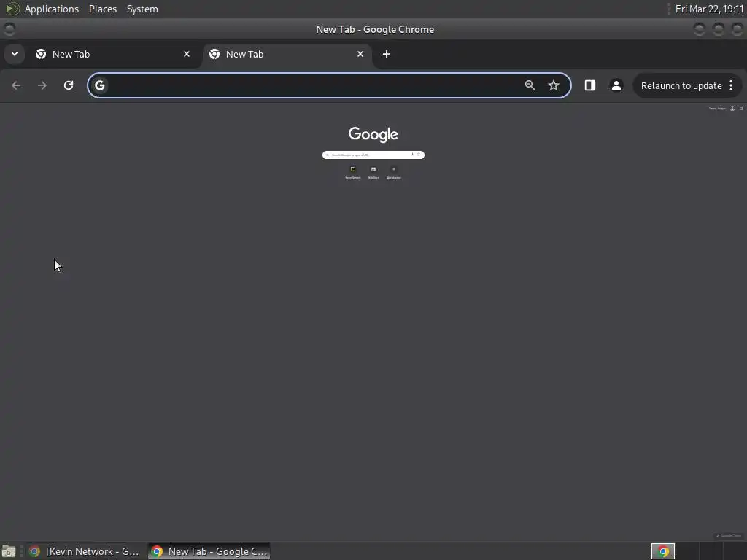Reload the current page
747x560 pixels.
[x=69, y=85]
